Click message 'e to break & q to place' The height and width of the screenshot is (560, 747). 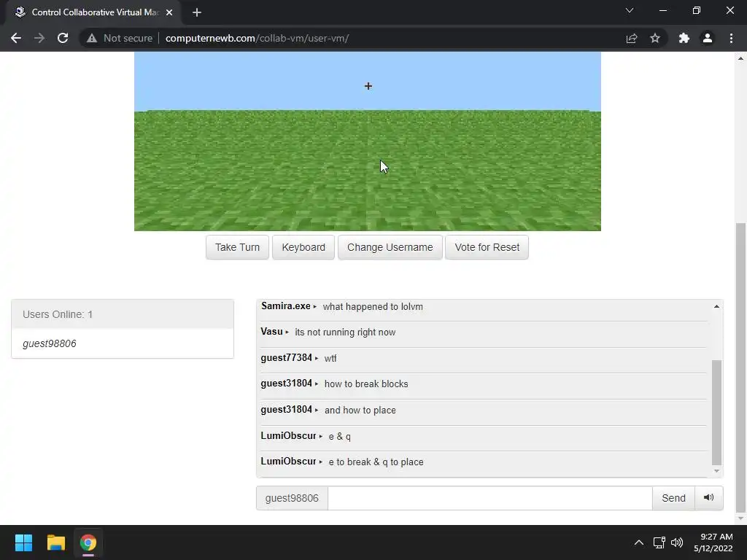(x=376, y=462)
